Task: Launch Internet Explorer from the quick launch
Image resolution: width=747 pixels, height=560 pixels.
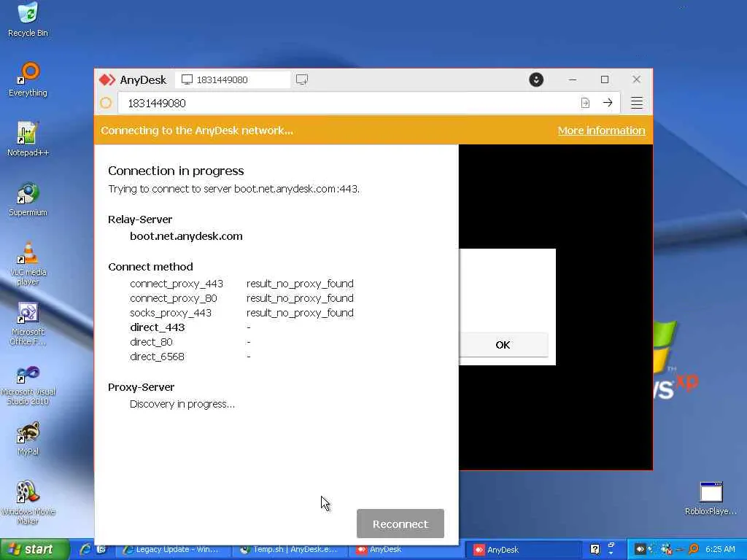Action: coord(86,550)
